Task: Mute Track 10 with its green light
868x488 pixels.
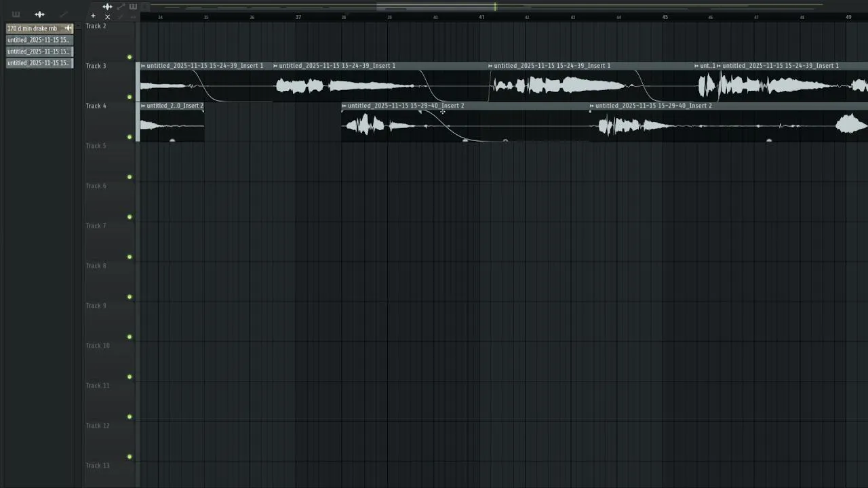Action: pos(130,377)
